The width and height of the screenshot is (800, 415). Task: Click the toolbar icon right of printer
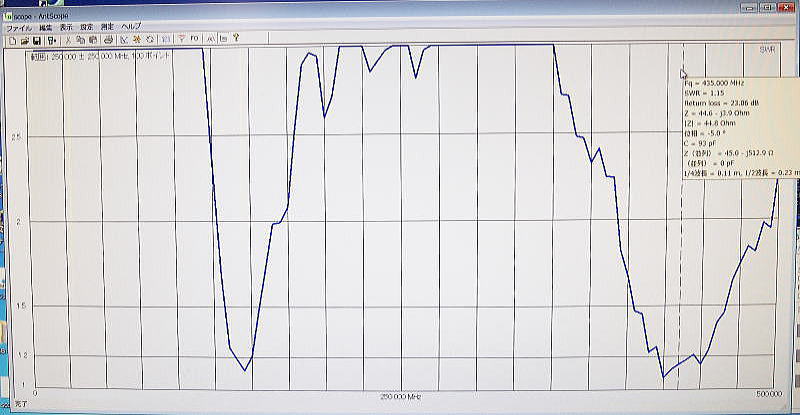124,39
